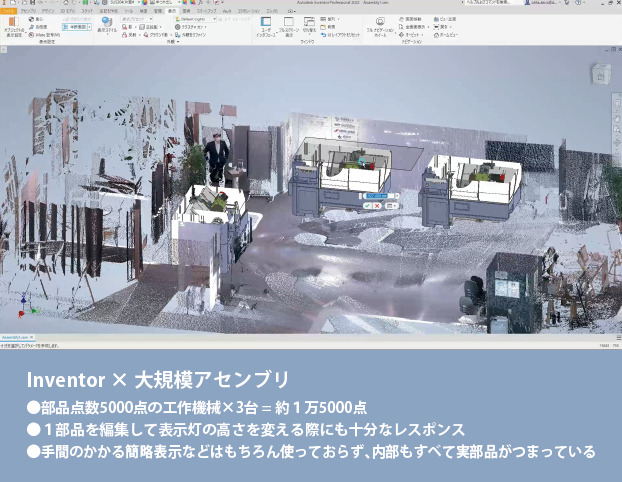The height and width of the screenshot is (482, 622).
Task: Expand the Appearance panel flyout
Action: (x=173, y=42)
